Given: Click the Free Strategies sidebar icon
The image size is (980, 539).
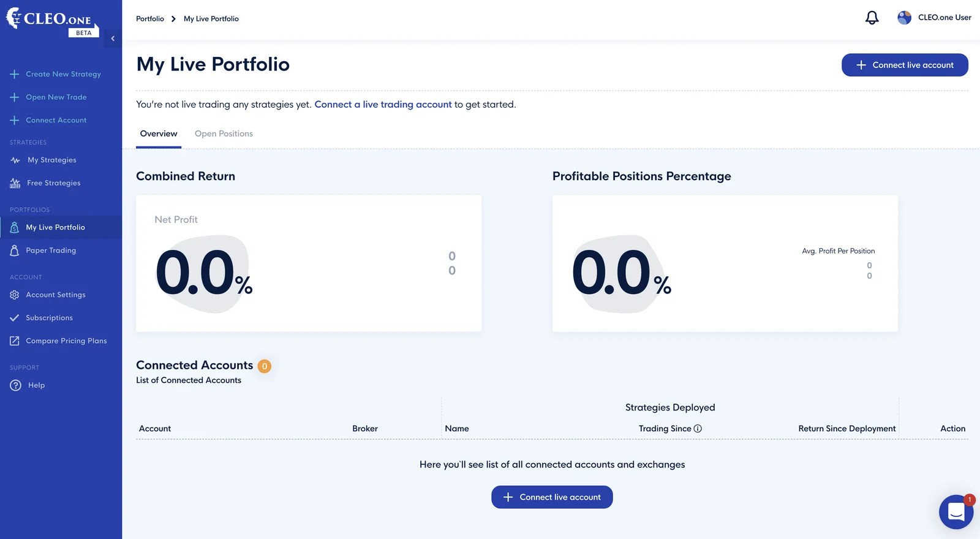Looking at the screenshot, I should click(14, 183).
